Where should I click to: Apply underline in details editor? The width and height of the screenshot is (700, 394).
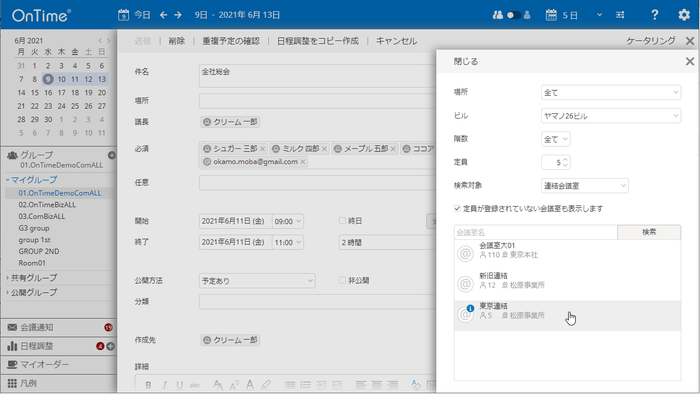coord(179,385)
